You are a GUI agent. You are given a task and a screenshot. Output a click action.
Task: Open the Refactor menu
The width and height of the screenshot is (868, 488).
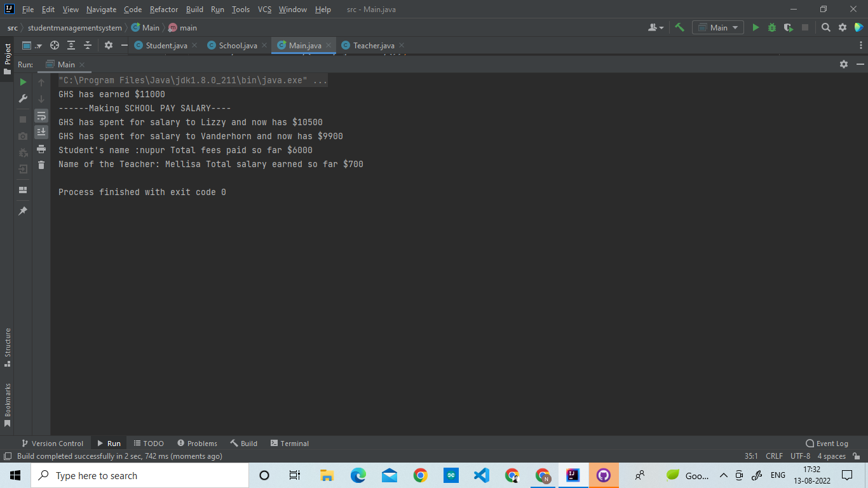click(163, 10)
